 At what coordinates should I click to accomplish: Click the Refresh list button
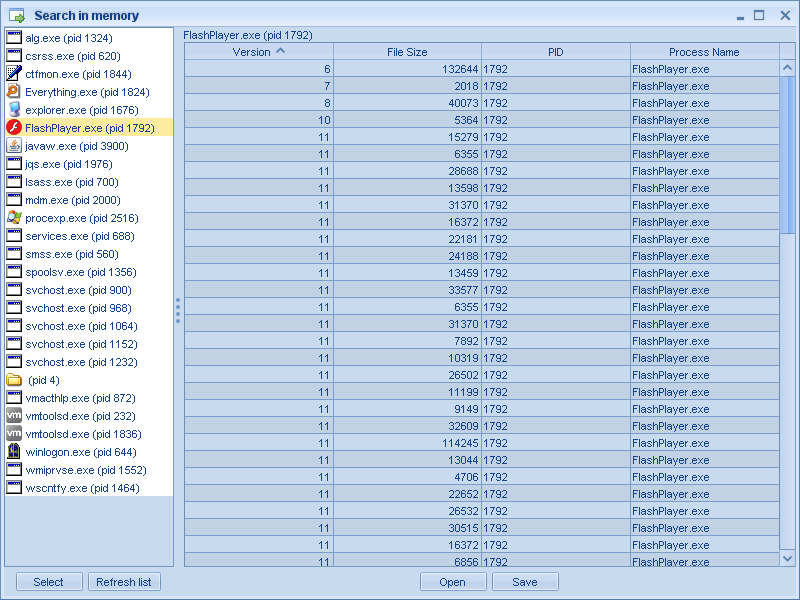124,582
